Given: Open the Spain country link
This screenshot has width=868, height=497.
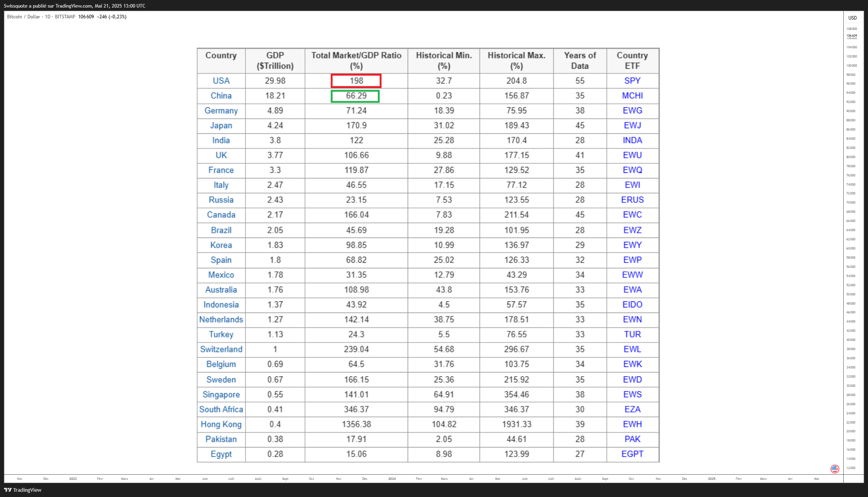Looking at the screenshot, I should [221, 260].
